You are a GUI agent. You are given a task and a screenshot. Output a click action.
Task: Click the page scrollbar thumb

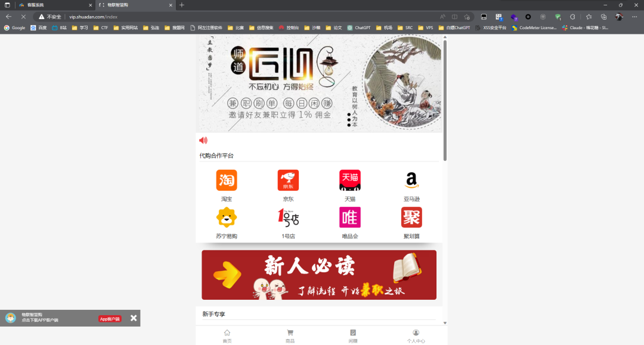445,101
